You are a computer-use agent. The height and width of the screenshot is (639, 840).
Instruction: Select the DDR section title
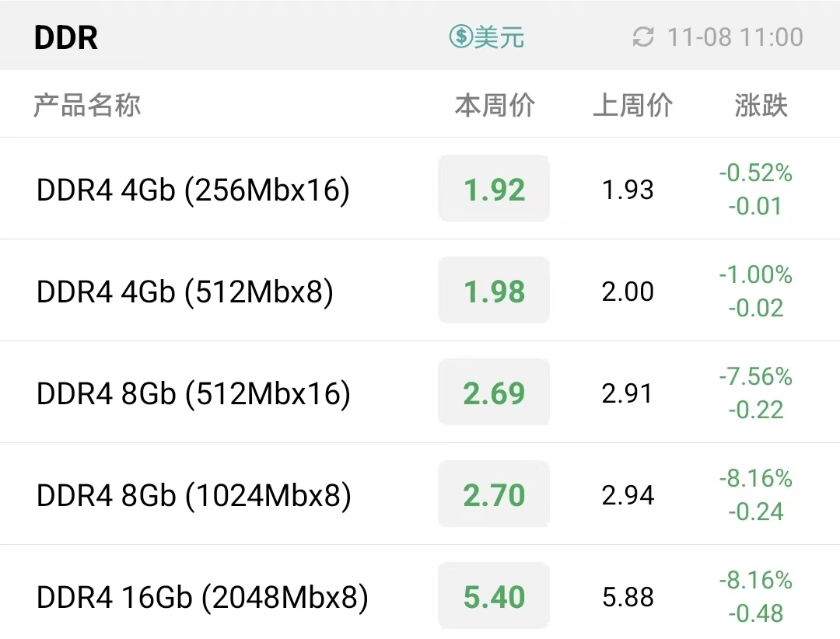point(66,37)
